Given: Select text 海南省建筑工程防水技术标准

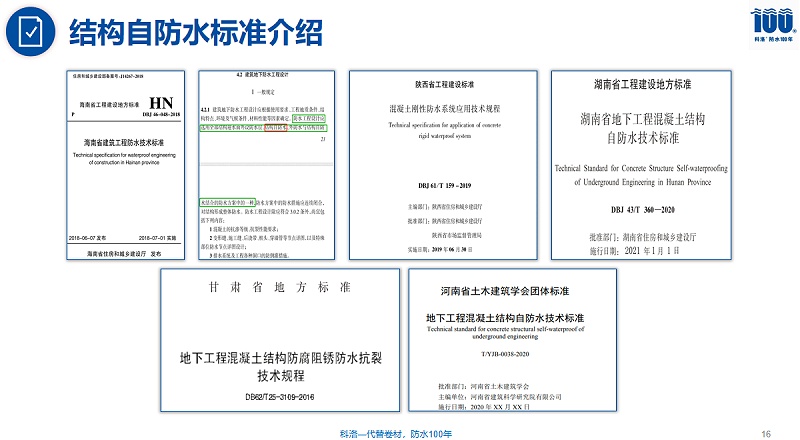Looking at the screenshot, I should pyautogui.click(x=124, y=142).
